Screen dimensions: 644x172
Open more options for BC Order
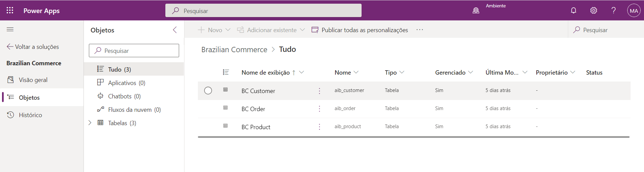pos(319,109)
